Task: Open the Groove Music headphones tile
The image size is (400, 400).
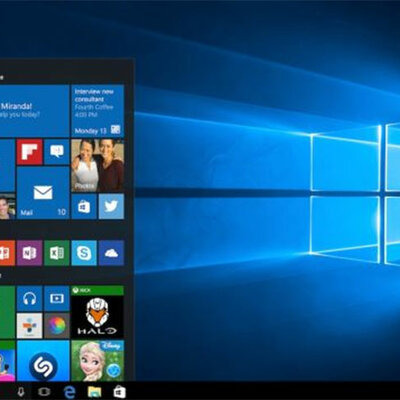Action: (x=30, y=298)
